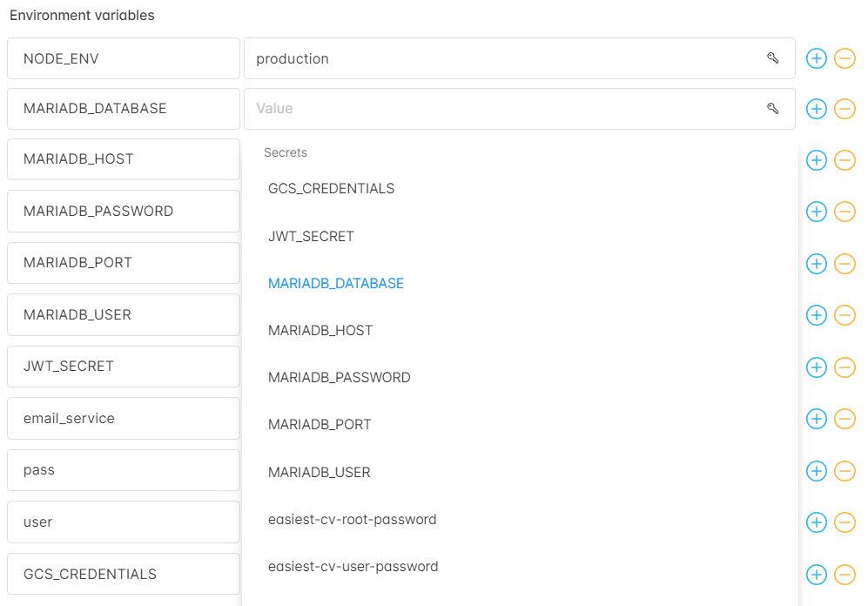Click the key icon in NODE_ENV value field
The height and width of the screenshot is (606, 868).
tap(773, 58)
